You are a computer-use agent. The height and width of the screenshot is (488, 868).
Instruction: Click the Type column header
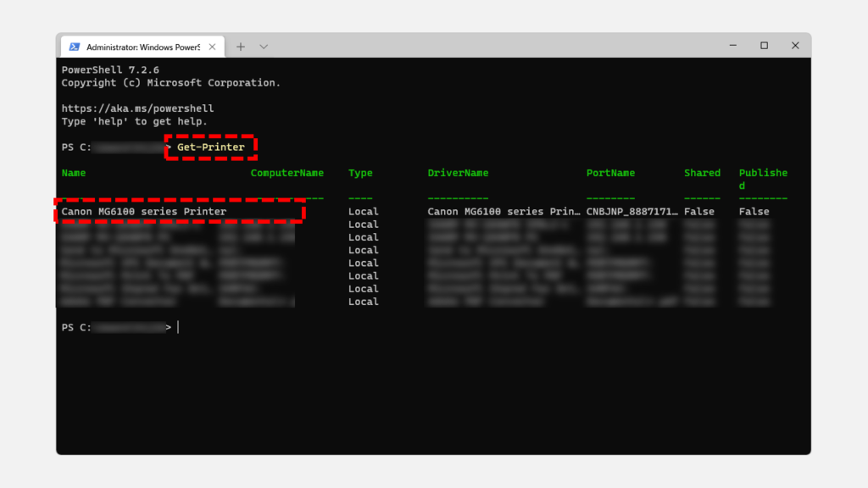[360, 173]
